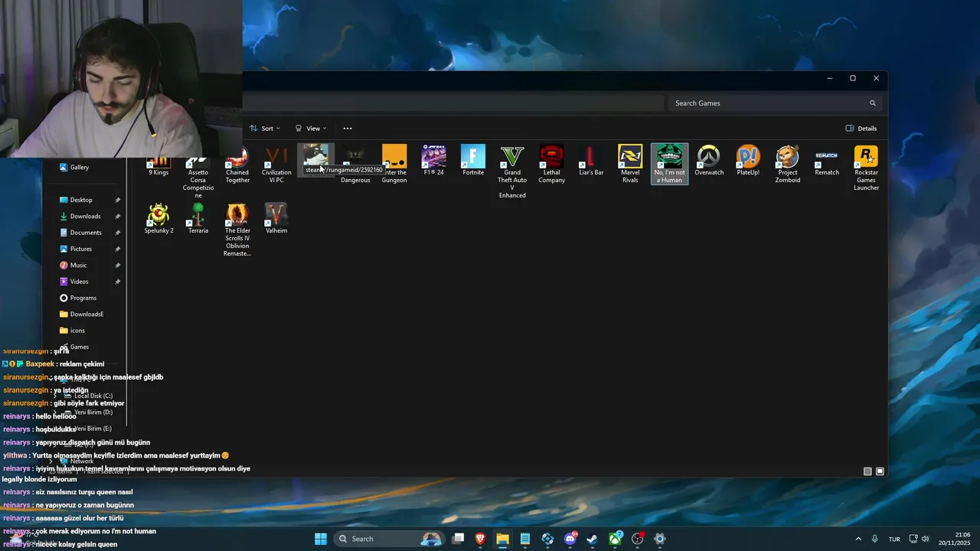This screenshot has width=980, height=551.
Task: Open Steam from the taskbar
Action: click(x=592, y=539)
